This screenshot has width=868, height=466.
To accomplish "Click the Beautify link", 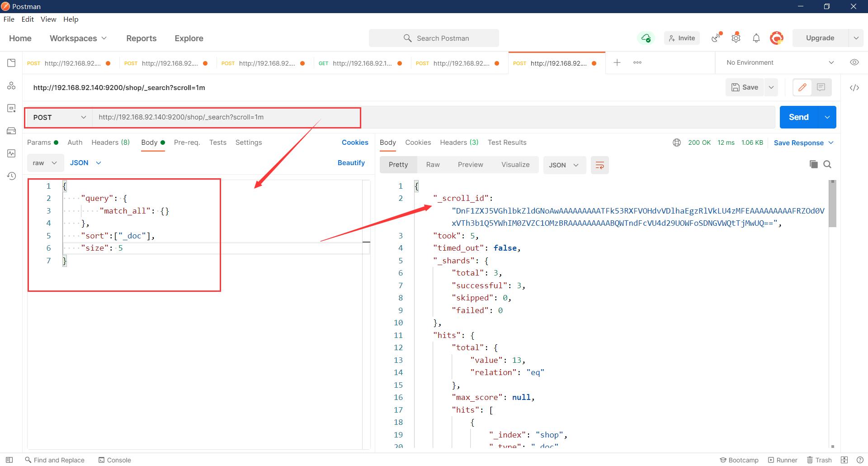I will [x=351, y=163].
